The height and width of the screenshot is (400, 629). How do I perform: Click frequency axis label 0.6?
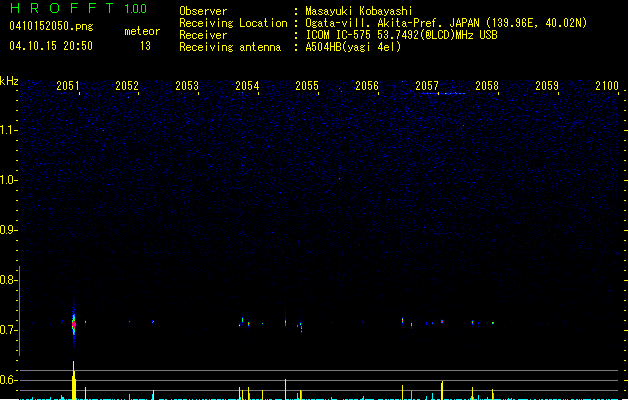(x=8, y=380)
